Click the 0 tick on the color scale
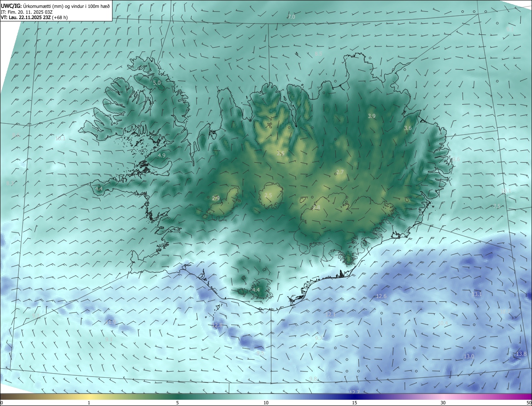Image resolution: width=532 pixels, height=406 pixels. coord(2,403)
